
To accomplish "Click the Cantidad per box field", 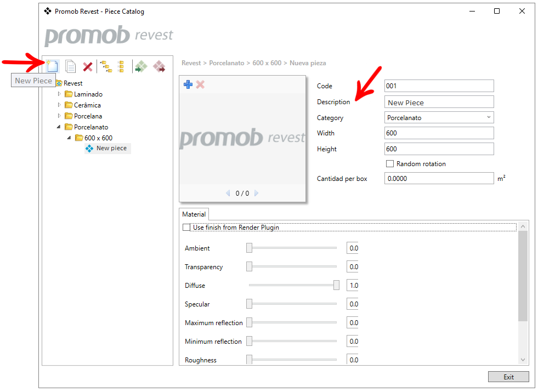I will click(x=439, y=178).
